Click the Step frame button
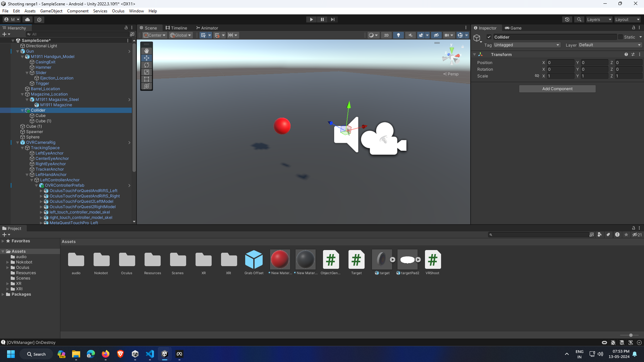The image size is (644, 362). point(332,19)
